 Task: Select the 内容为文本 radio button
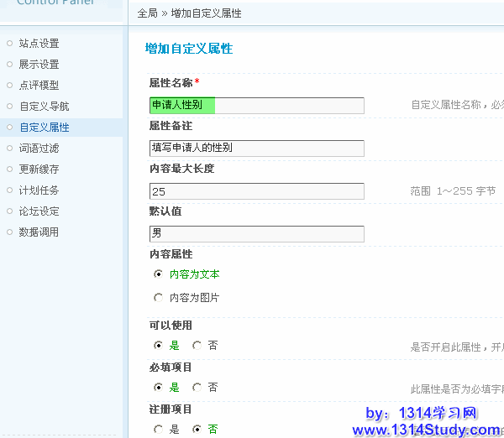pos(158,274)
